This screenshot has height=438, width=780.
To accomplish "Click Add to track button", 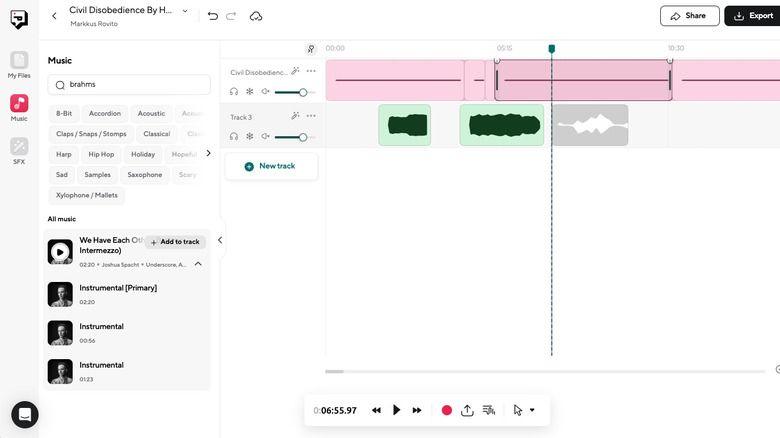I will [x=175, y=242].
